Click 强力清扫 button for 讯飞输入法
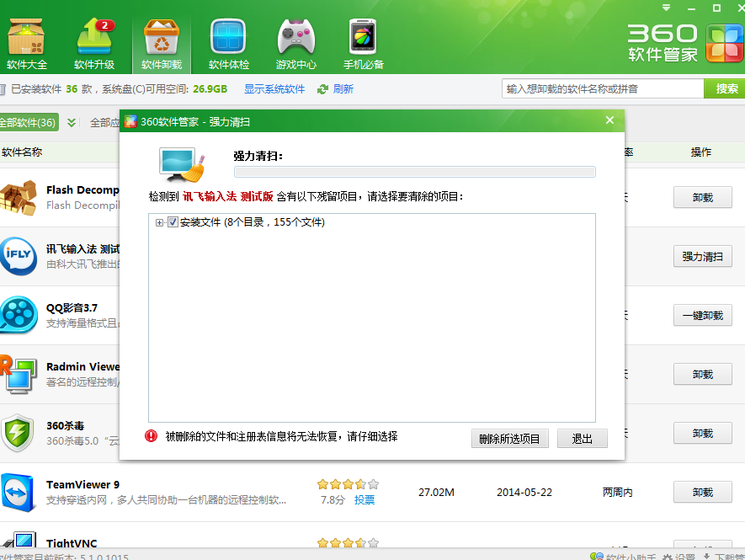This screenshot has height=560, width=745. (702, 257)
